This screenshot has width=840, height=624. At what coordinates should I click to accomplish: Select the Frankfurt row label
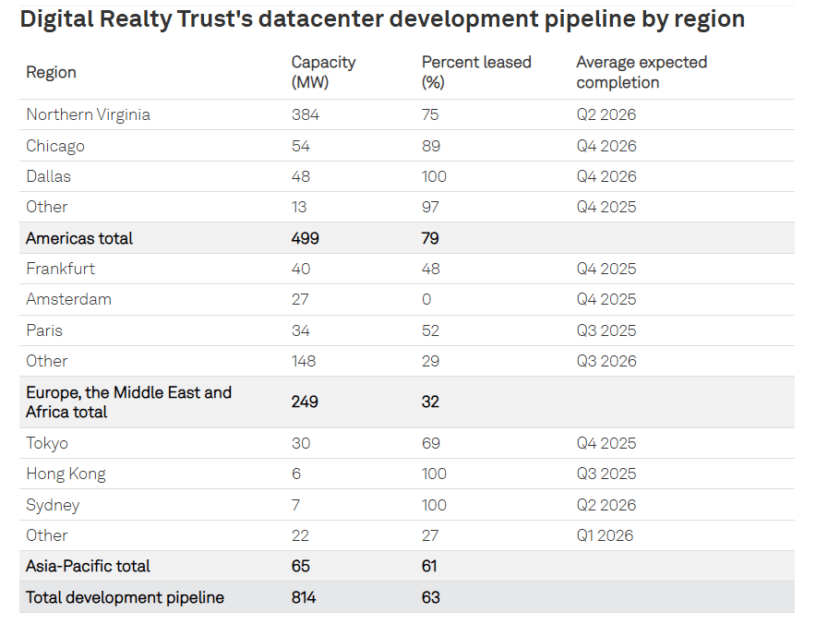pos(60,269)
